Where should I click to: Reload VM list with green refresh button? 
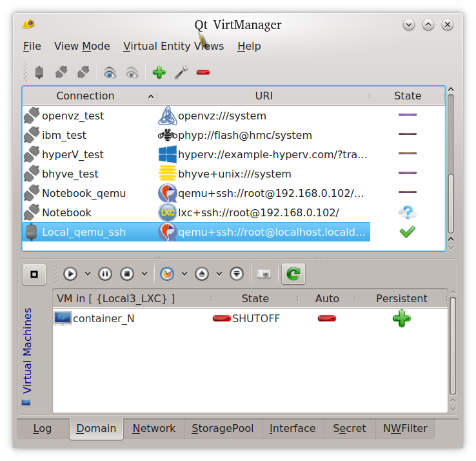point(293,274)
